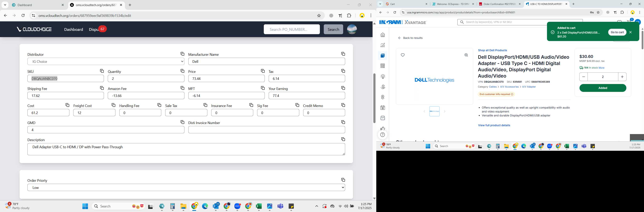This screenshot has height=212, width=644.
Task: Dismiss the Added to cart notification
Action: [630, 32]
